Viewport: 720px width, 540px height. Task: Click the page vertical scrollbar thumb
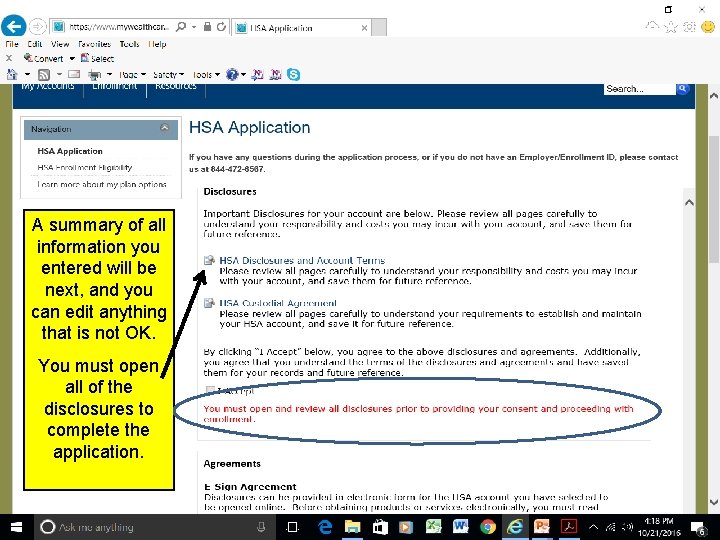pos(714,197)
